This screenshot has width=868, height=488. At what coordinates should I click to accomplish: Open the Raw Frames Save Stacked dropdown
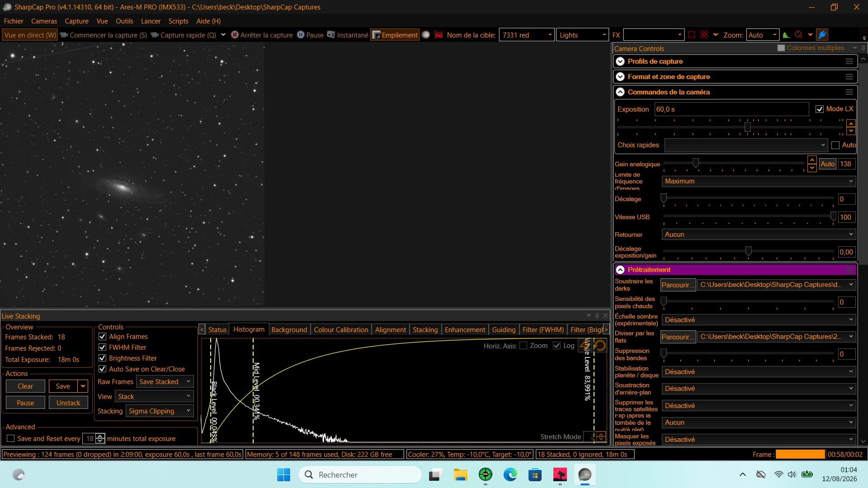tap(165, 382)
